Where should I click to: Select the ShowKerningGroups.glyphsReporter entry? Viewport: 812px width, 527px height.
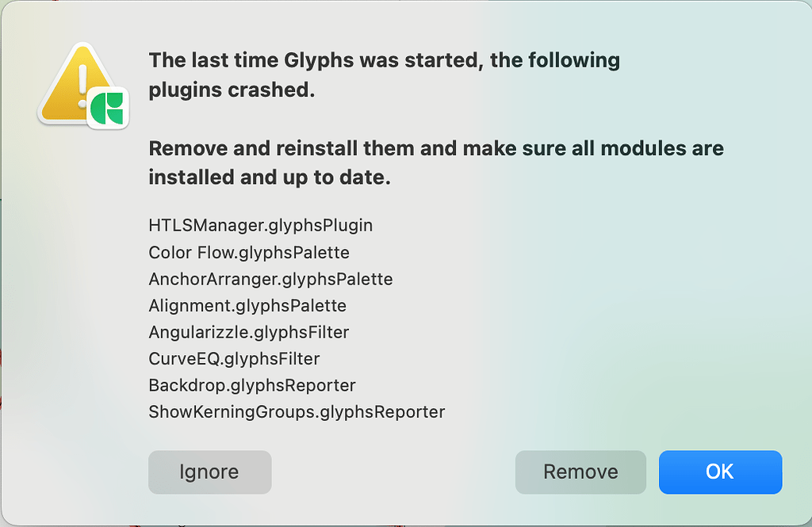[x=297, y=412]
